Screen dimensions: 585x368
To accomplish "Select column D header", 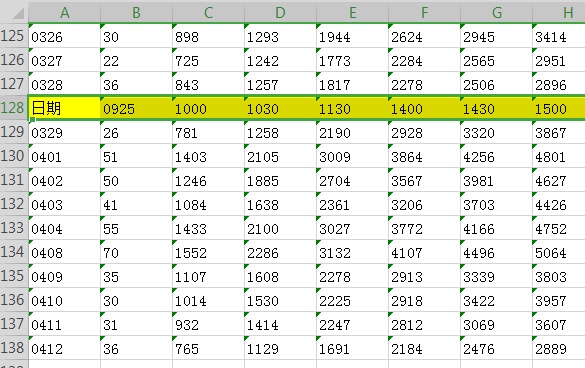I will (x=281, y=13).
